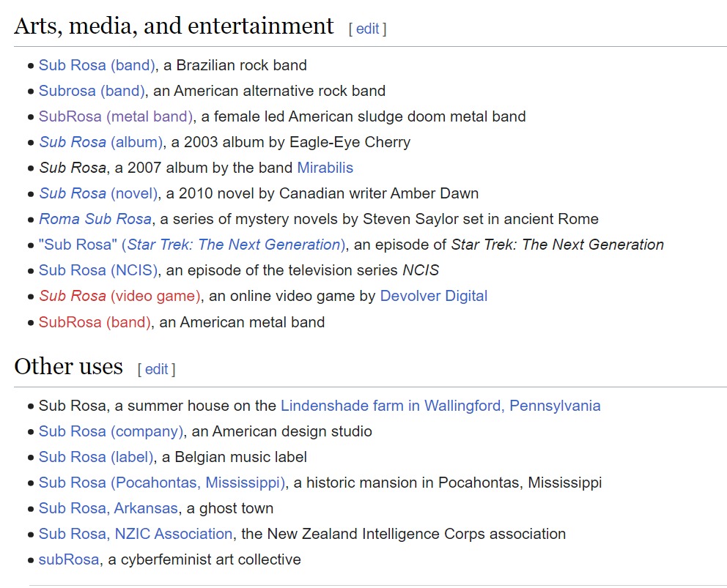
Task: Open Sub Rosa, NZIC Association link
Action: click(136, 534)
